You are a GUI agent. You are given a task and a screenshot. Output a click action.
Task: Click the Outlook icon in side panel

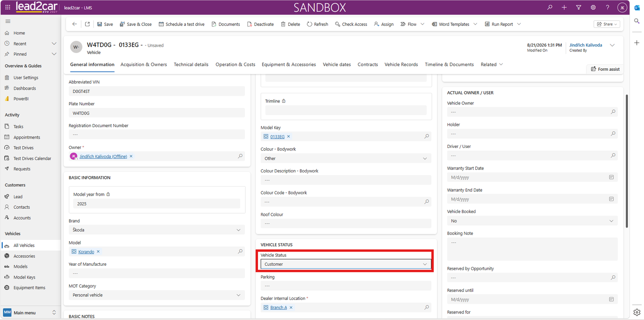637,8
